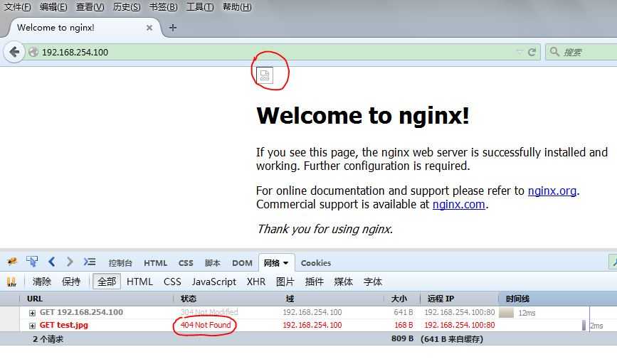Sort by the 时间线 column header
The height and width of the screenshot is (364, 617).
(x=558, y=299)
